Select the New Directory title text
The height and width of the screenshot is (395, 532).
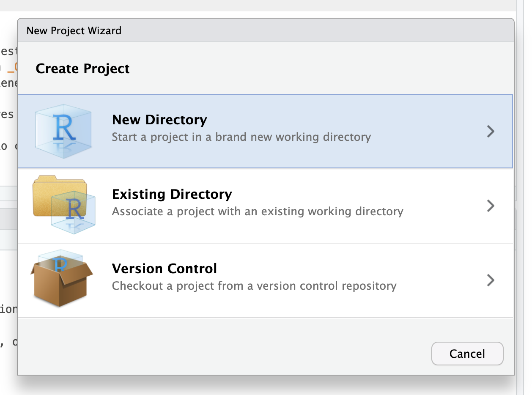coord(159,120)
